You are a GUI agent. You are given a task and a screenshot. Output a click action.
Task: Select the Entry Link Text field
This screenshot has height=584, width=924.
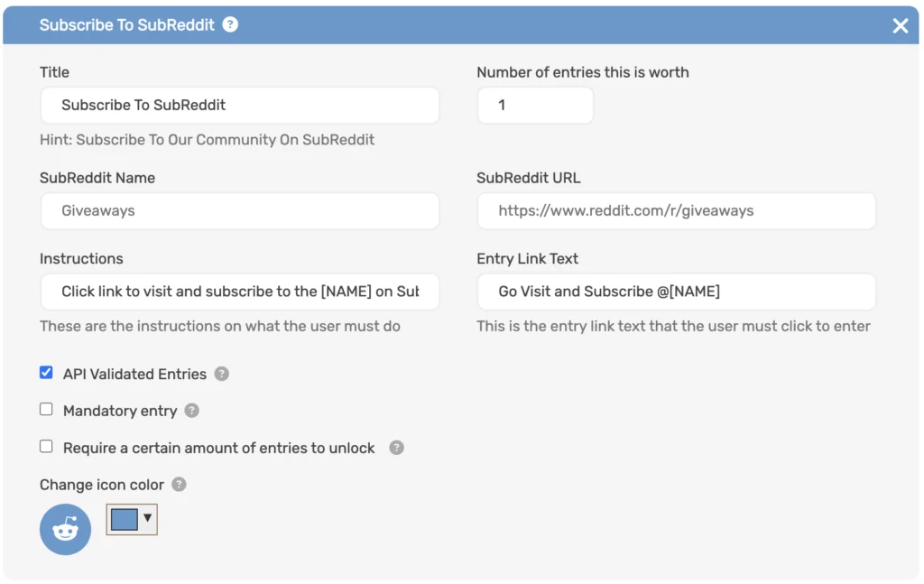coord(676,292)
